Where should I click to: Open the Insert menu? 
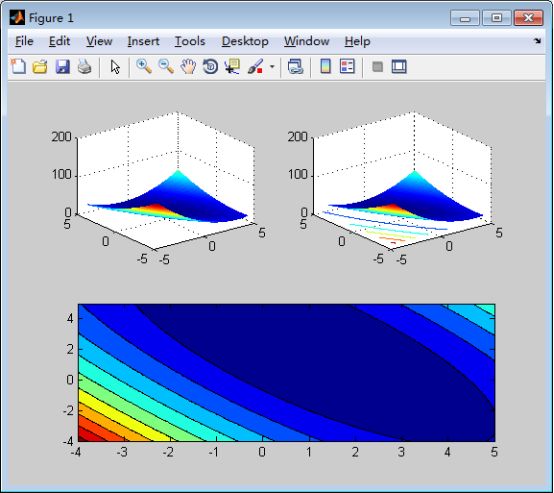pos(143,41)
